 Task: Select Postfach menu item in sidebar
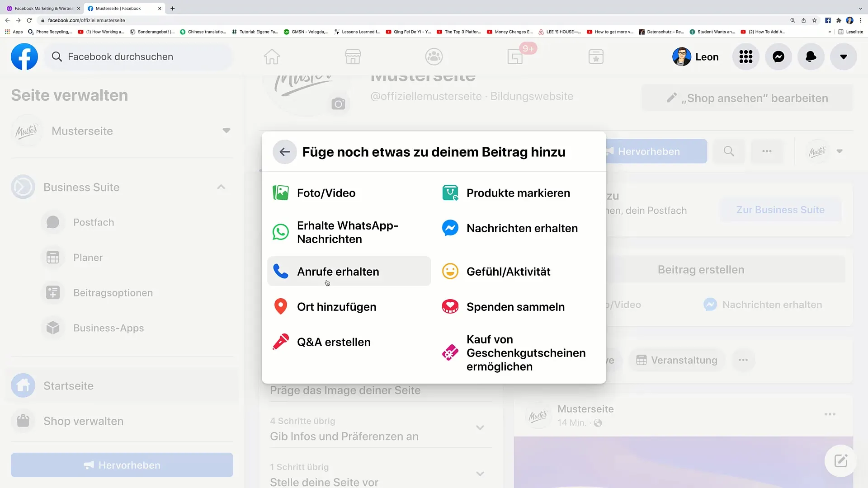pyautogui.click(x=93, y=222)
